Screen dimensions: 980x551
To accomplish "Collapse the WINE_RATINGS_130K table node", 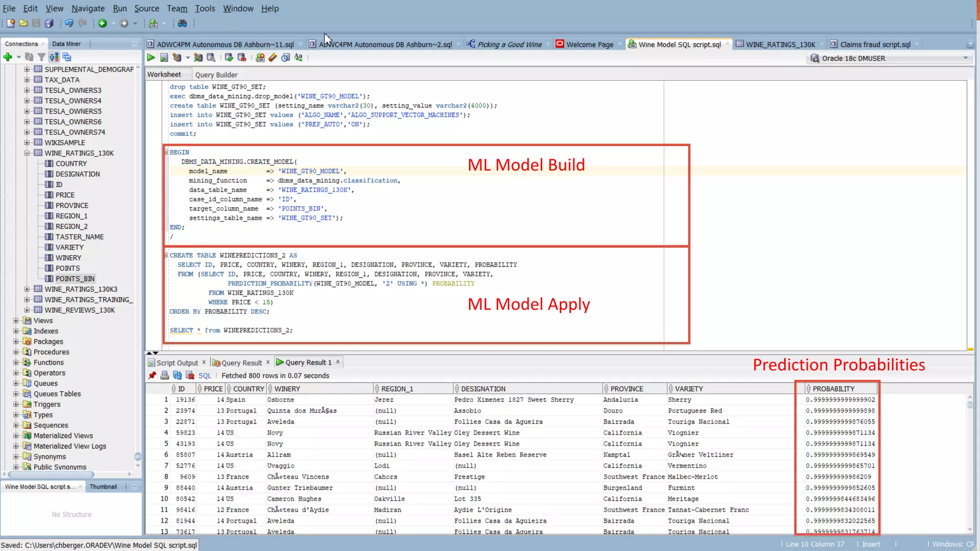I will pos(27,153).
